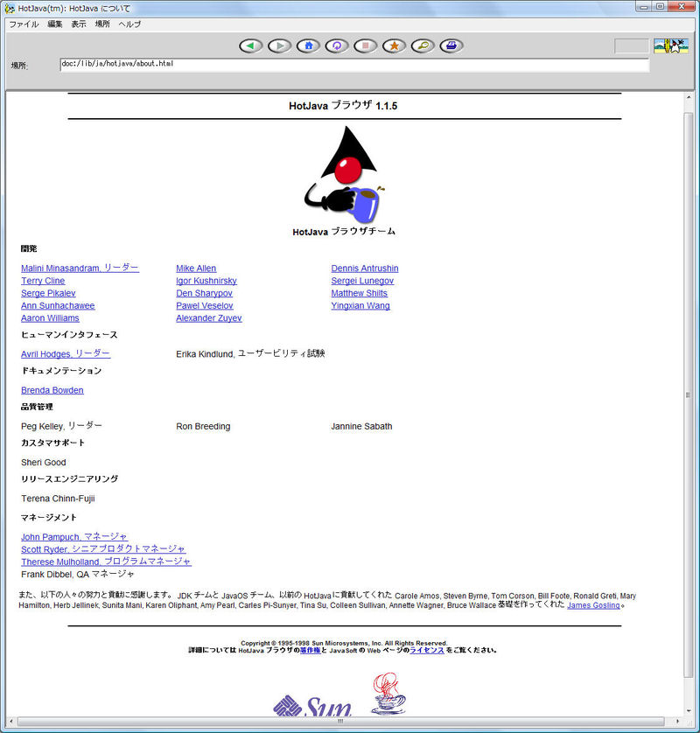Open the 著作権 copyright link
The height and width of the screenshot is (733, 700).
pyautogui.click(x=311, y=650)
